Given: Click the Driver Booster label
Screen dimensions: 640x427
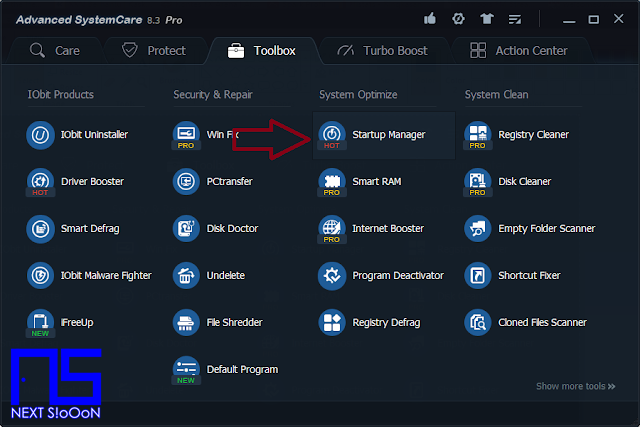Looking at the screenshot, I should (92, 182).
